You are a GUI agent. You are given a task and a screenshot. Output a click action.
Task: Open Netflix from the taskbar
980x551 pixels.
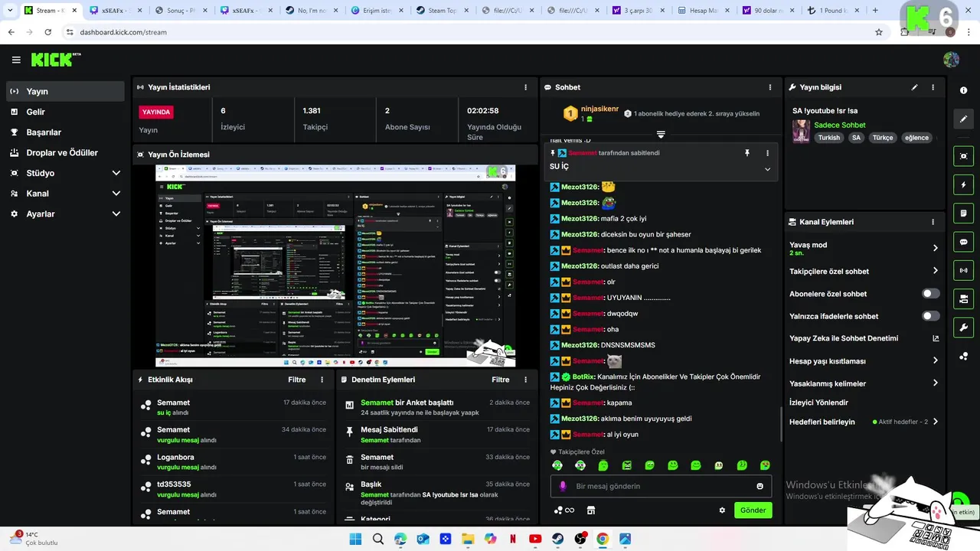pos(512,539)
